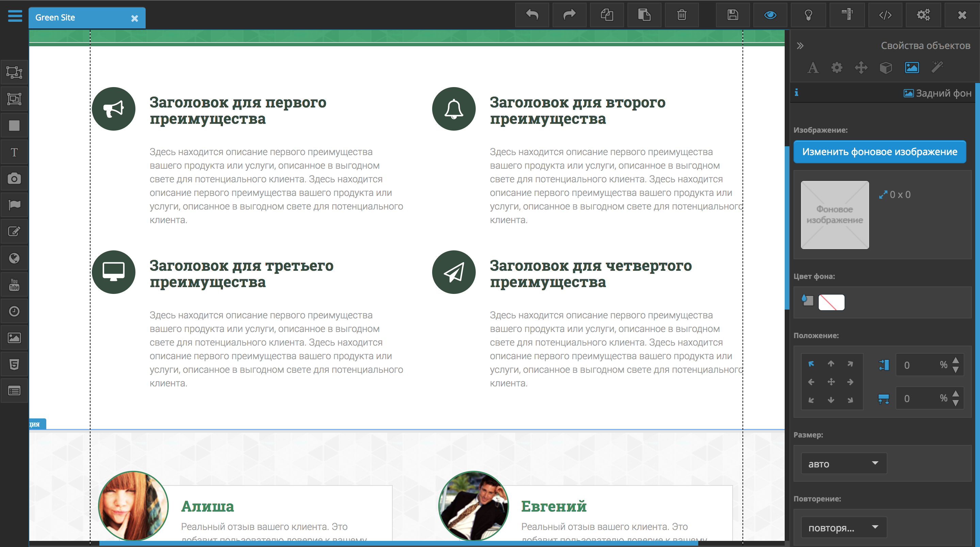Select the background color swatch
The width and height of the screenshot is (980, 547).
tap(832, 302)
